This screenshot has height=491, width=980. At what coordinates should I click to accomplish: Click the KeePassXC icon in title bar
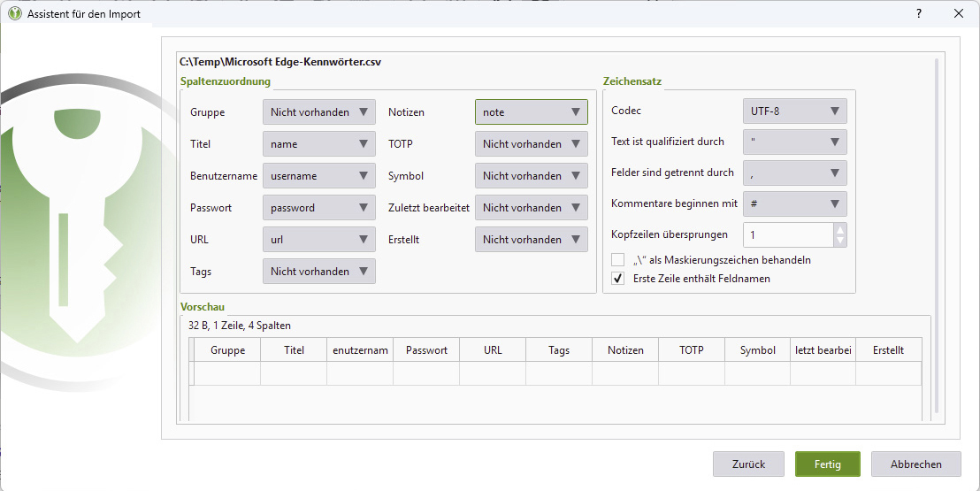click(x=14, y=13)
